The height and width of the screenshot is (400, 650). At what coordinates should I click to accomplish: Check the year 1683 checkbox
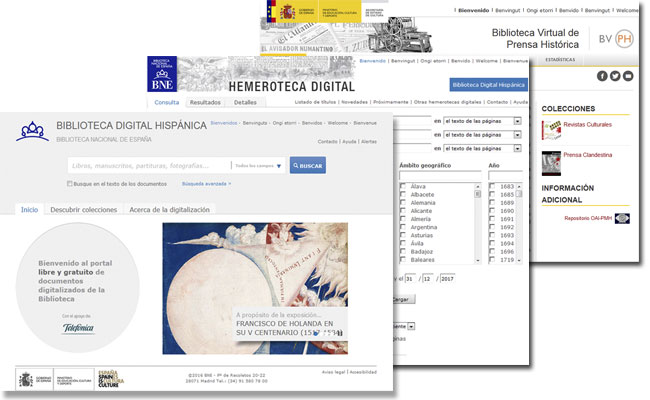pos(492,186)
